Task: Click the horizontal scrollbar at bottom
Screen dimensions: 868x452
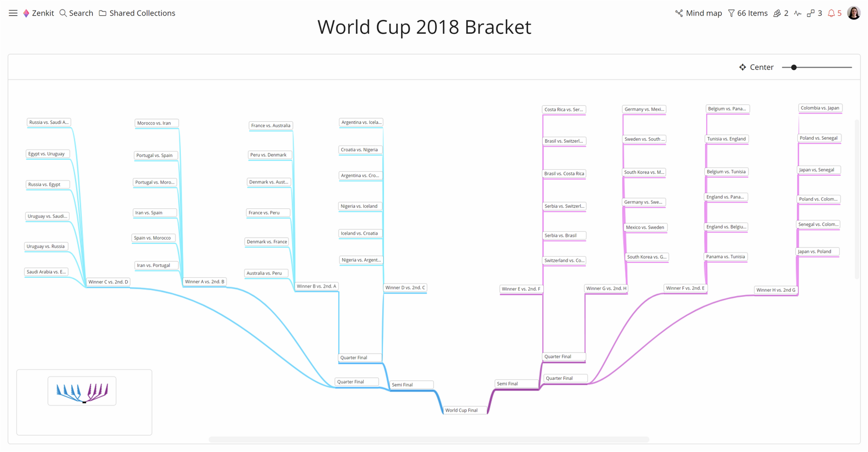Action: pos(429,439)
